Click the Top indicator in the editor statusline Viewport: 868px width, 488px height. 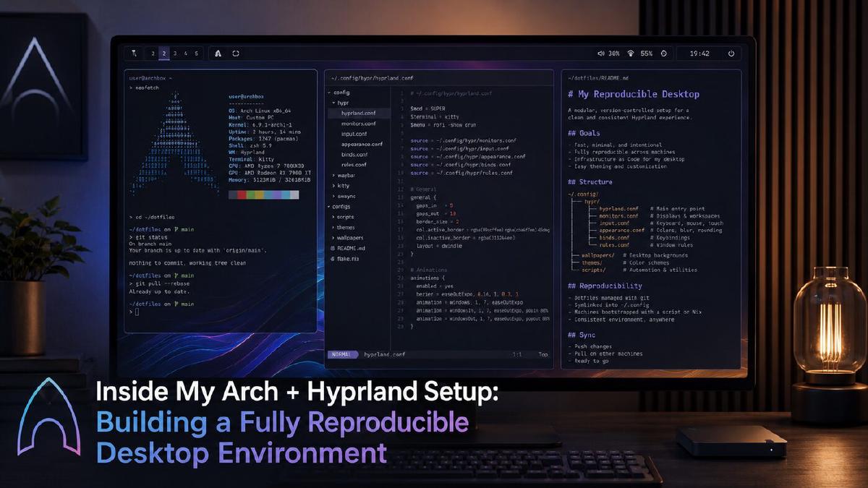(x=543, y=354)
